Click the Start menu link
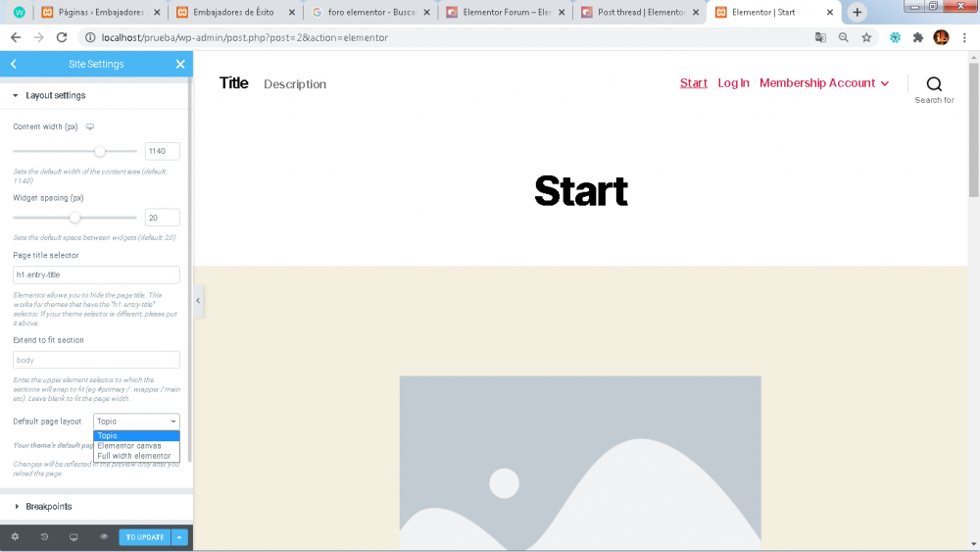 click(x=694, y=83)
